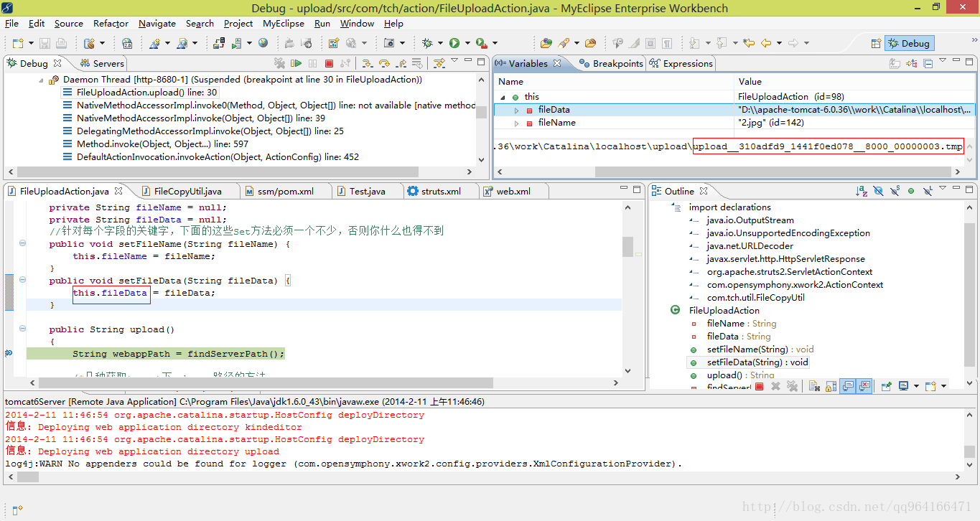This screenshot has width=980, height=521.
Task: Open the Test.java editor tab
Action: [360, 191]
